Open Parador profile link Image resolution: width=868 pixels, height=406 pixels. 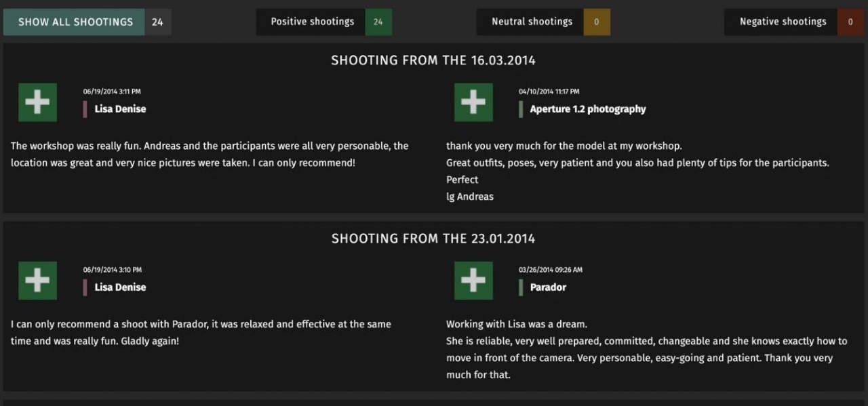[x=548, y=287]
